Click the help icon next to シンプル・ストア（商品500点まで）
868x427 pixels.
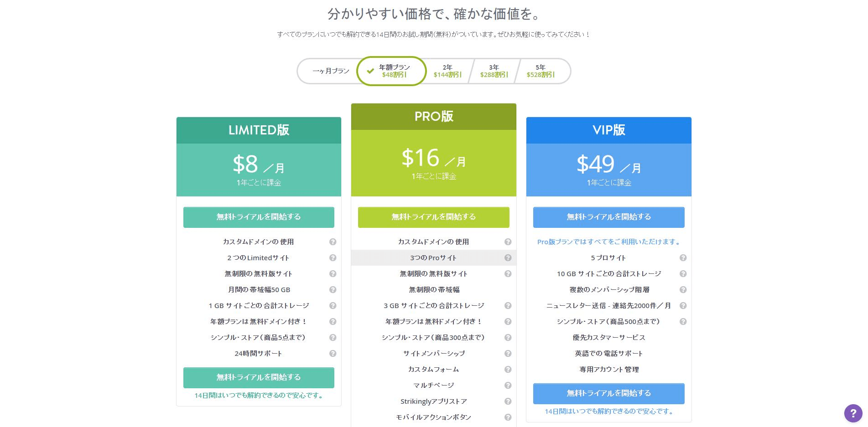click(x=683, y=321)
